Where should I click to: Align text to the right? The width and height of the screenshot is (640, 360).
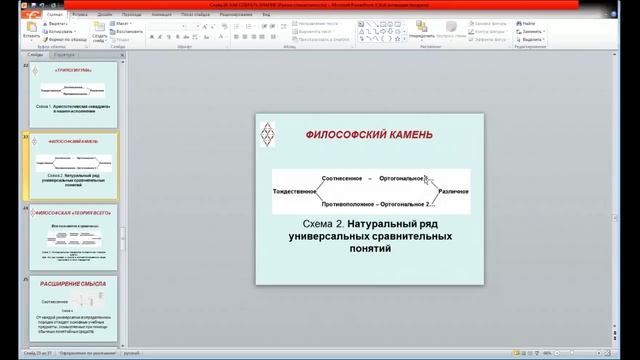coord(253,37)
